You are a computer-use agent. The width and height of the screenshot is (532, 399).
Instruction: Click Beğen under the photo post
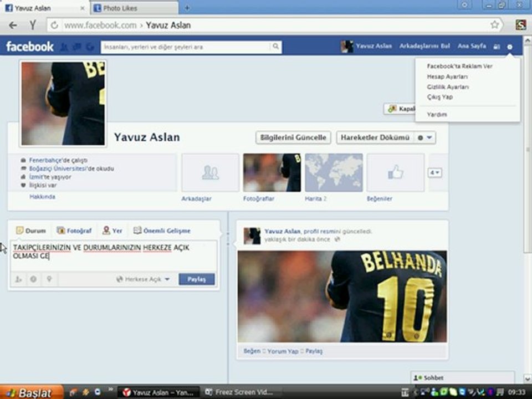pos(252,351)
